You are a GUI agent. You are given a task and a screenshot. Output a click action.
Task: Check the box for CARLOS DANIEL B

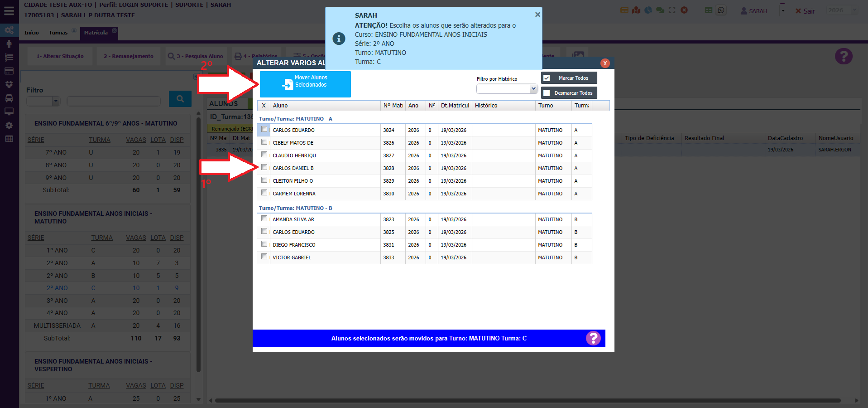click(264, 167)
